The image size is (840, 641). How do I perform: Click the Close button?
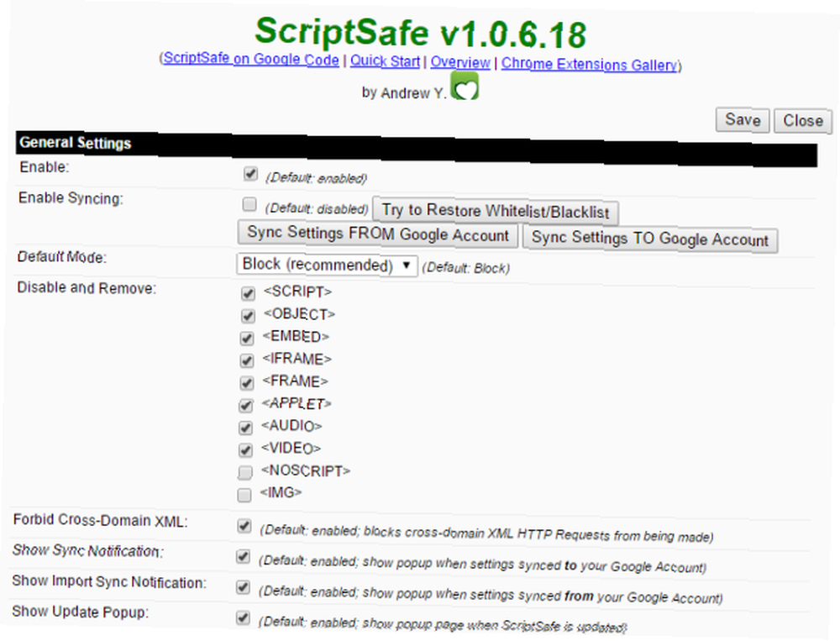802,121
